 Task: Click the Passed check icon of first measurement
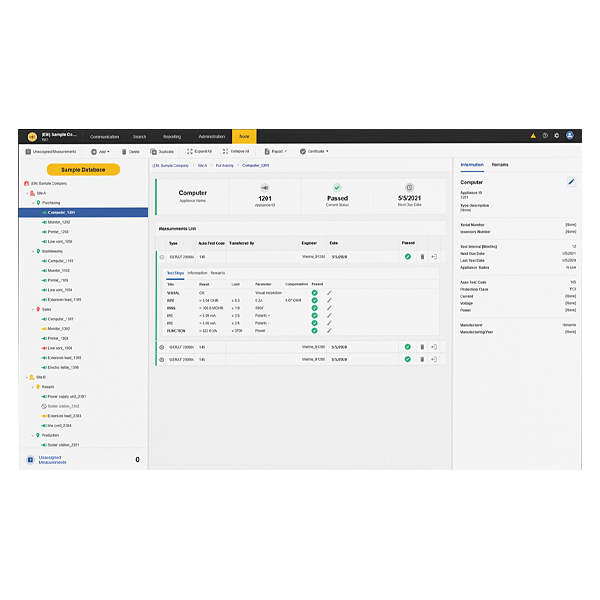pos(408,257)
